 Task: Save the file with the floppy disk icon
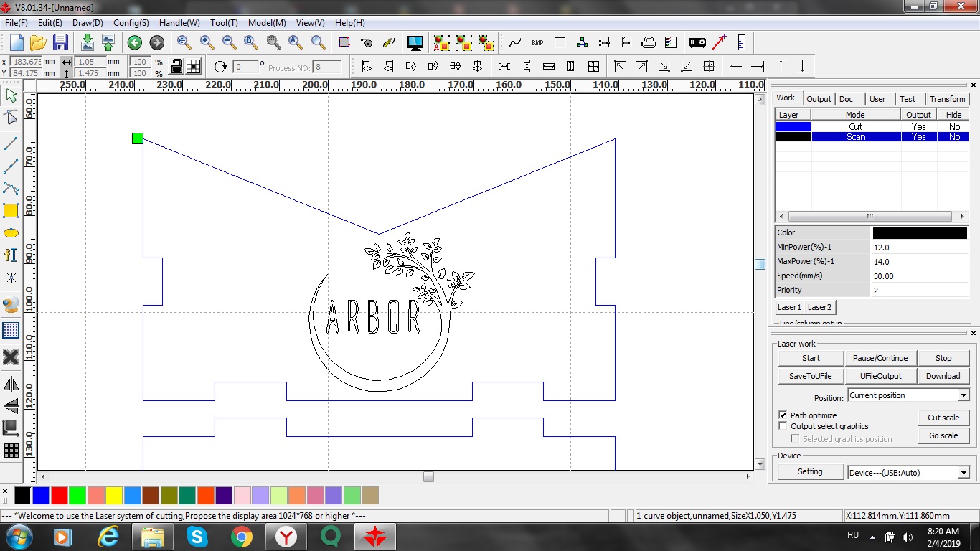click(x=60, y=42)
